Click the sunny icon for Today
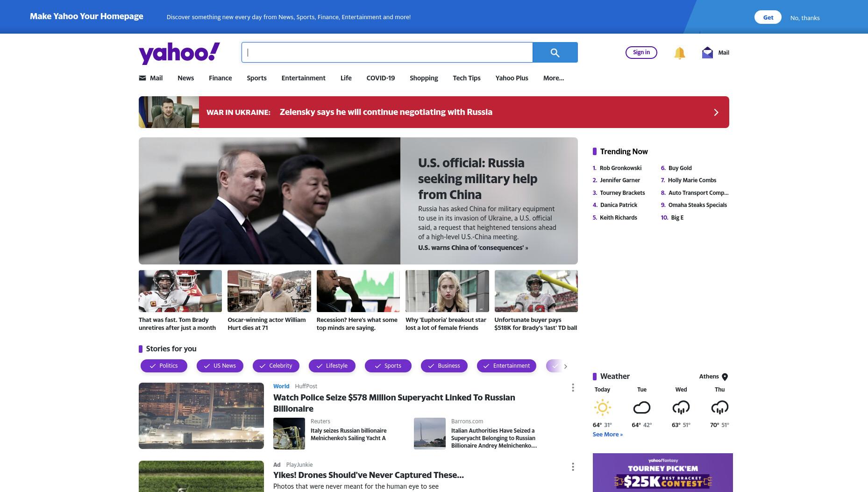The image size is (868, 492). pyautogui.click(x=602, y=407)
